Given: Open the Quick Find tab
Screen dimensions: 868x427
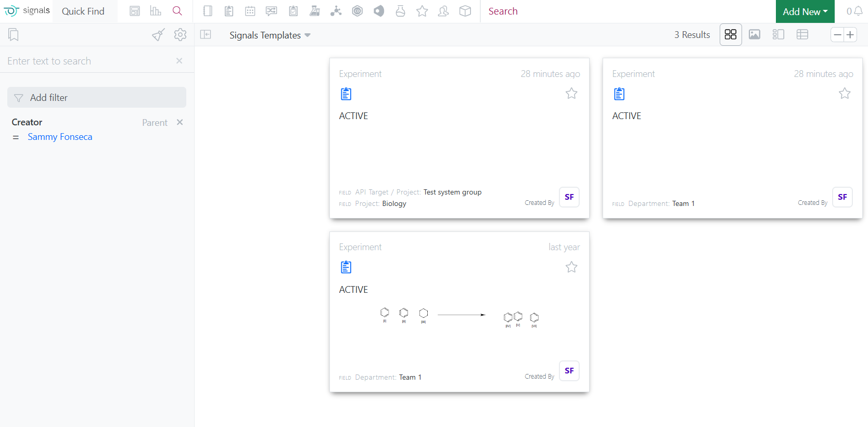Looking at the screenshot, I should point(83,11).
